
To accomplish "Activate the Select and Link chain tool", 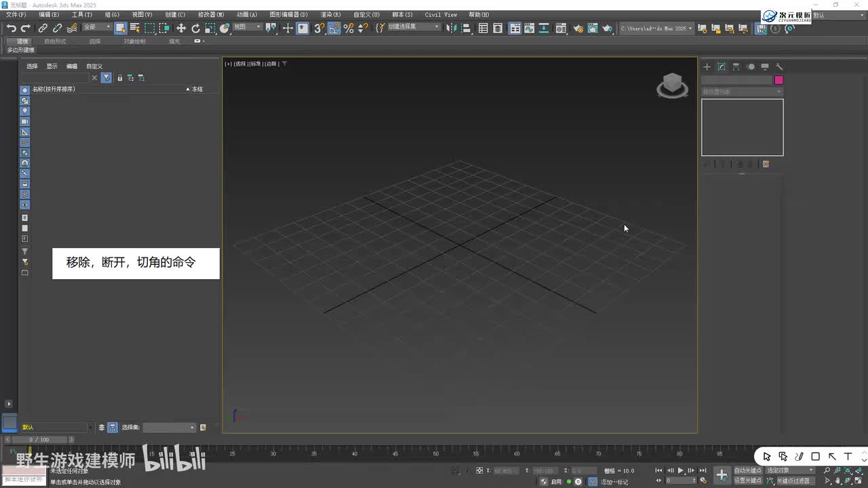I will pyautogui.click(x=43, y=28).
